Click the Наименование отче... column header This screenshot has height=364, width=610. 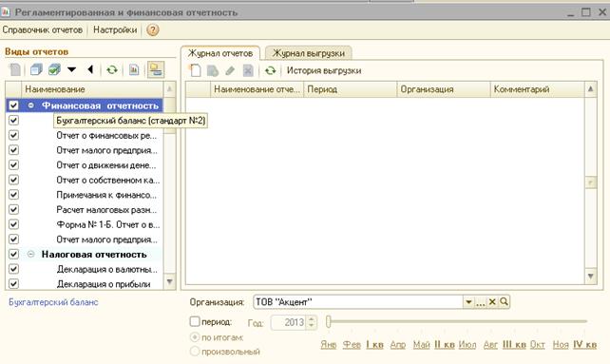[x=257, y=89]
